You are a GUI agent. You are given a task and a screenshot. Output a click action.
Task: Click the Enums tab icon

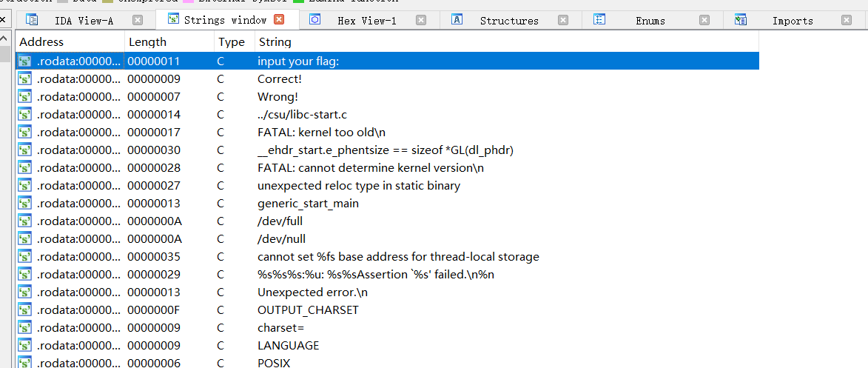(x=599, y=20)
